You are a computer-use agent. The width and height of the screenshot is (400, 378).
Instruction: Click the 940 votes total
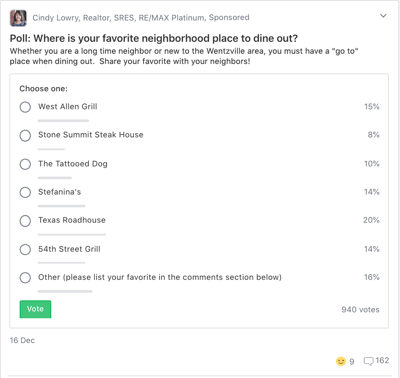pos(360,310)
